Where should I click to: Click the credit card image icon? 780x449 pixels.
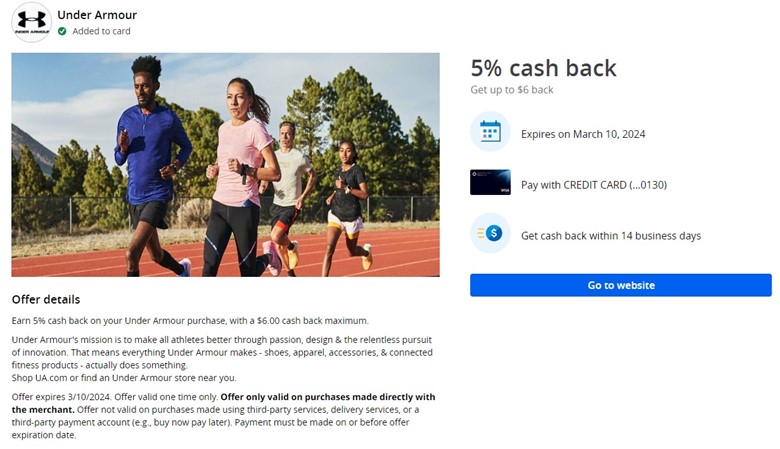pos(490,182)
